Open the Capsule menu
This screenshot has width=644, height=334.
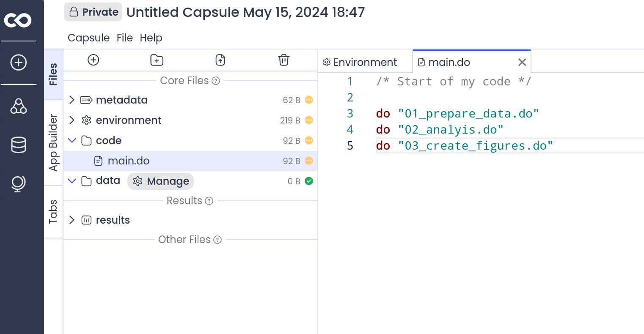click(88, 38)
